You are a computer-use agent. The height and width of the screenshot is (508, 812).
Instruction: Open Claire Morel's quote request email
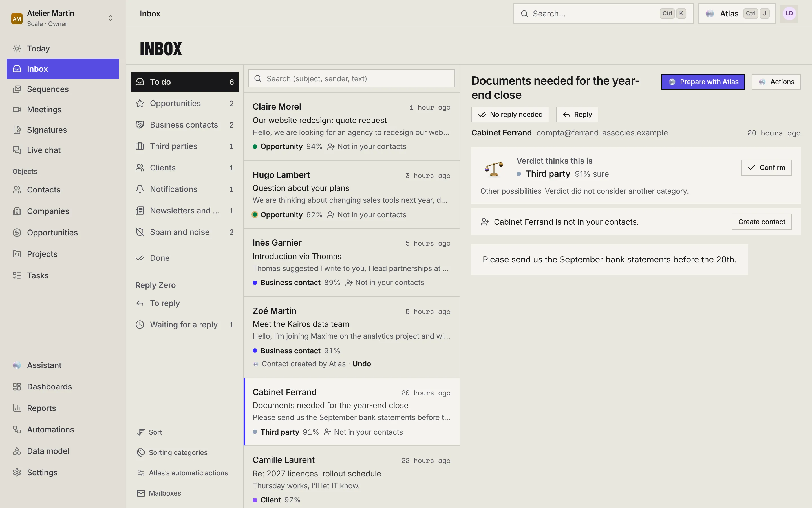pyautogui.click(x=351, y=126)
